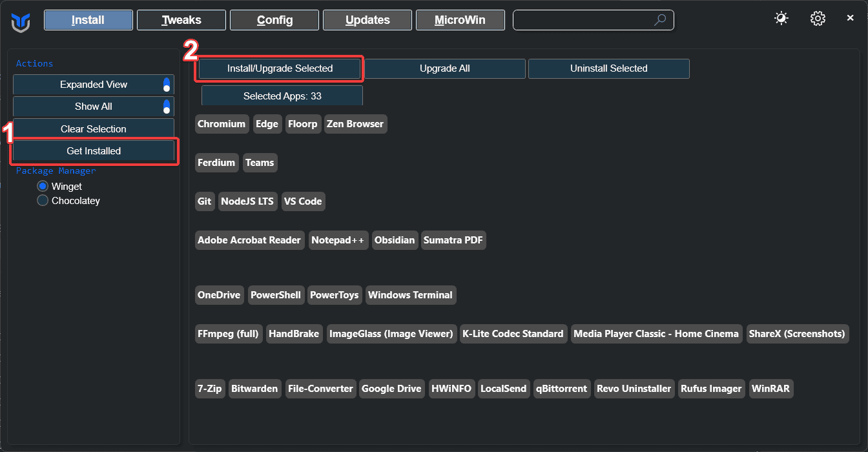Go to the Updates tab
This screenshot has width=868, height=452.
pos(367,20)
